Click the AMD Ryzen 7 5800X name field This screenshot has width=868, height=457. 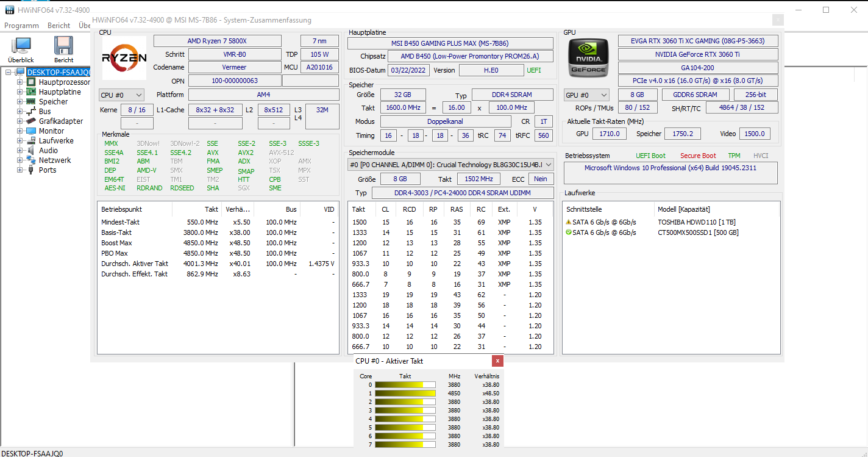(x=217, y=41)
